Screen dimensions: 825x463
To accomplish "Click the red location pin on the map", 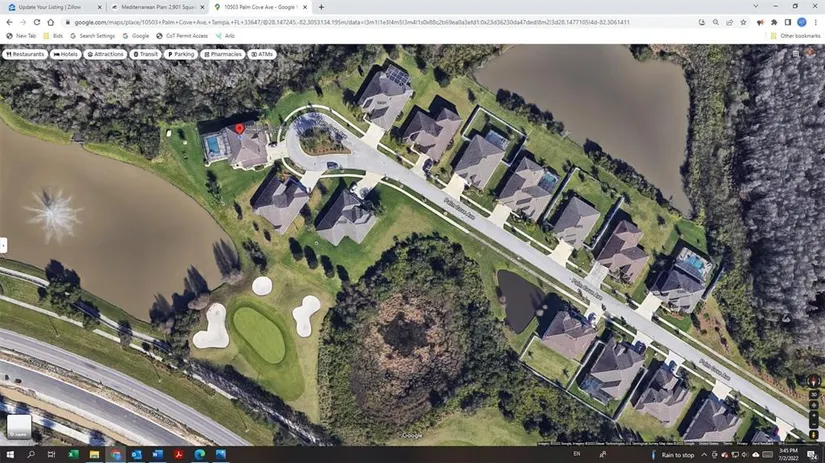I will coord(239,131).
